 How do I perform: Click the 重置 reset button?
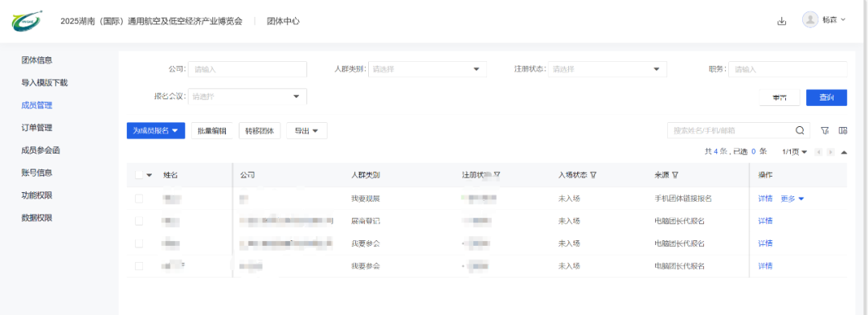[x=780, y=97]
